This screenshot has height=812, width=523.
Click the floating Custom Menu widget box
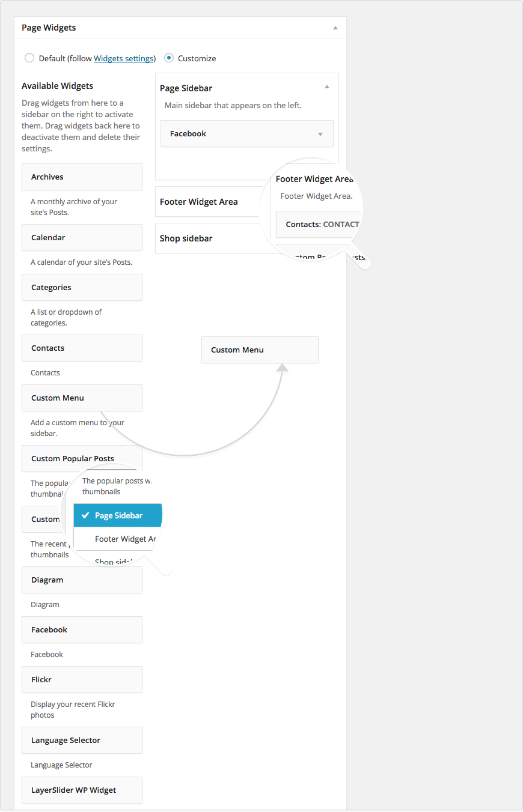tap(260, 350)
